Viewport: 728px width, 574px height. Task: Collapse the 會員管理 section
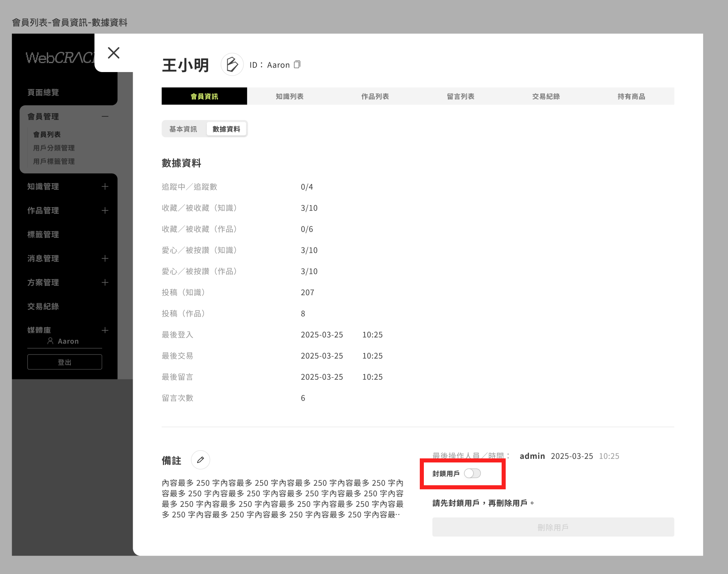[105, 116]
